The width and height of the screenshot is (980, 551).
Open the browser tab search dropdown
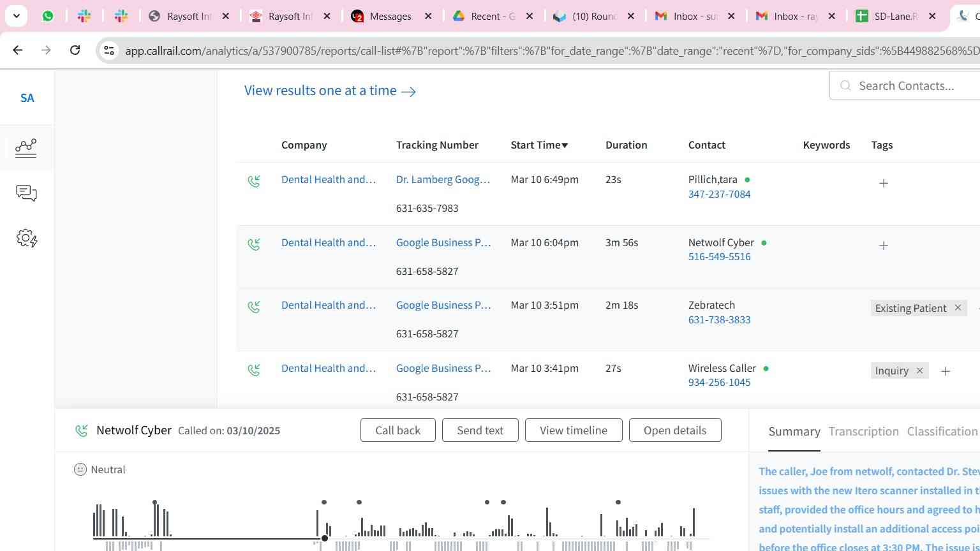pyautogui.click(x=17, y=16)
